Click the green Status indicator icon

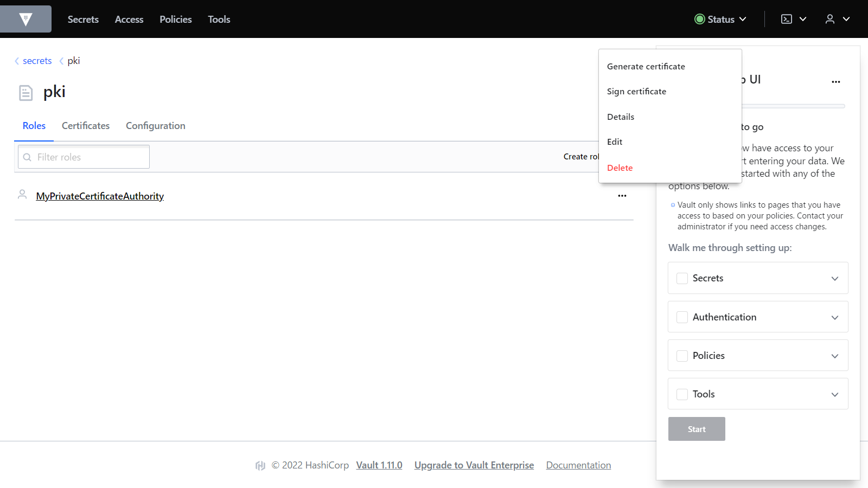point(699,19)
